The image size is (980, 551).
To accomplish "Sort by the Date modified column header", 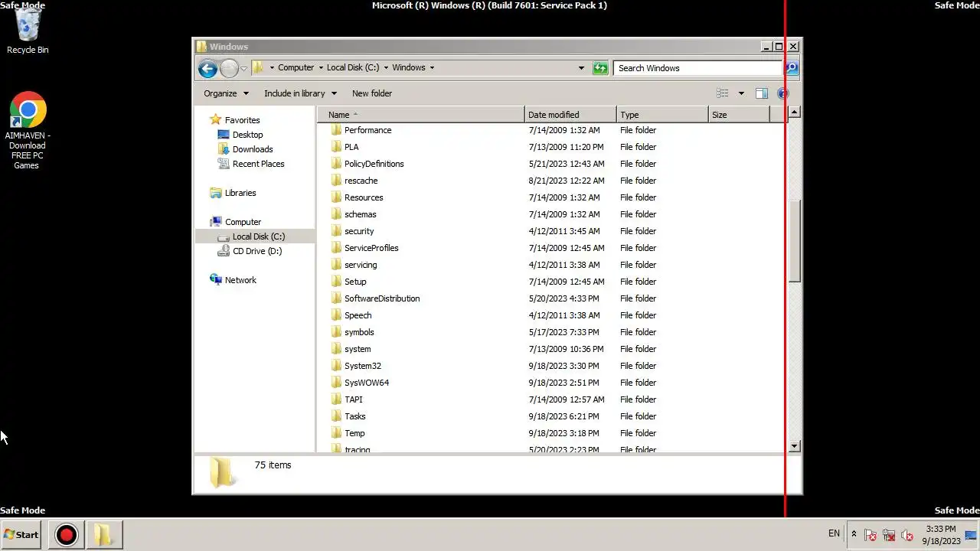I will pyautogui.click(x=570, y=115).
